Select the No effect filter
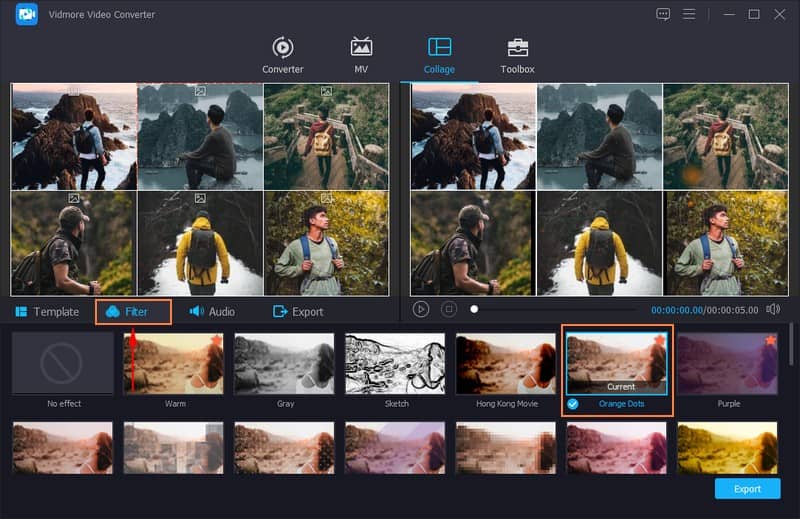This screenshot has width=800, height=519. pyautogui.click(x=63, y=364)
